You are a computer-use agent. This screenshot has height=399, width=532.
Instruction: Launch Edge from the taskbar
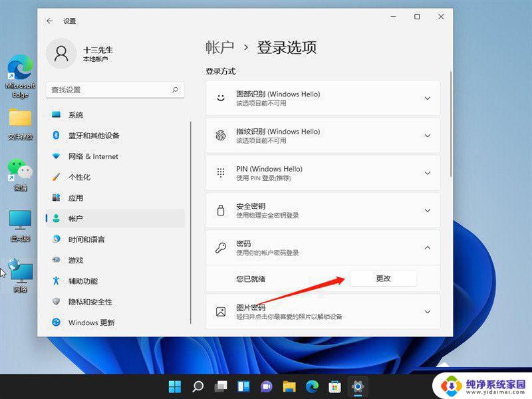pyautogui.click(x=312, y=386)
